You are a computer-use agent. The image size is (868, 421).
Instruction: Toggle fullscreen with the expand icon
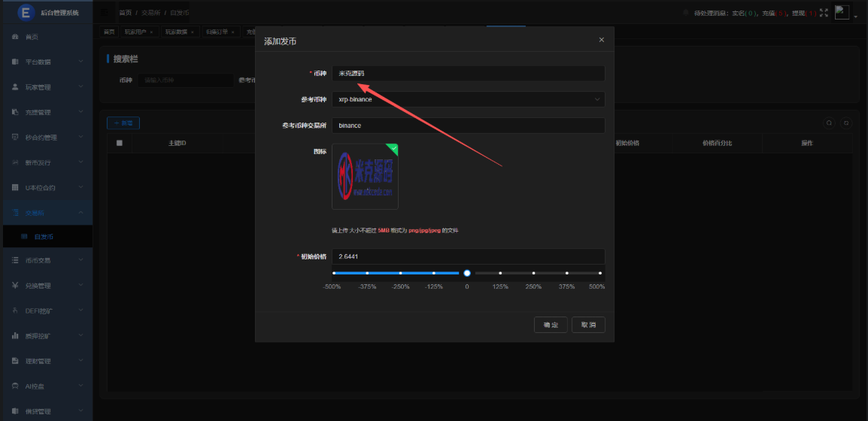tap(824, 13)
